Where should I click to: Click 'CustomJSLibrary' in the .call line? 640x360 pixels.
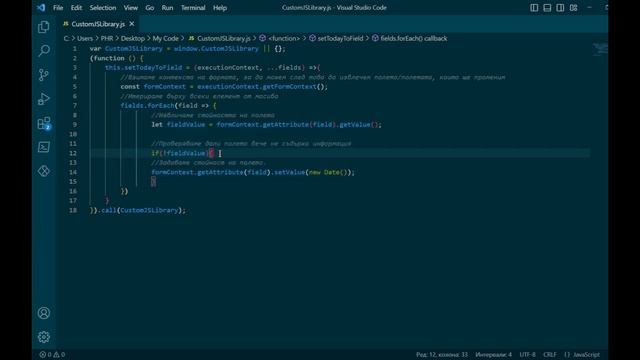[x=149, y=211]
